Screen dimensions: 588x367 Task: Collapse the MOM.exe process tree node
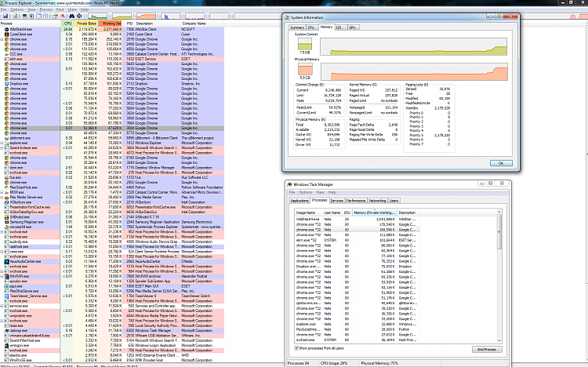2,192
